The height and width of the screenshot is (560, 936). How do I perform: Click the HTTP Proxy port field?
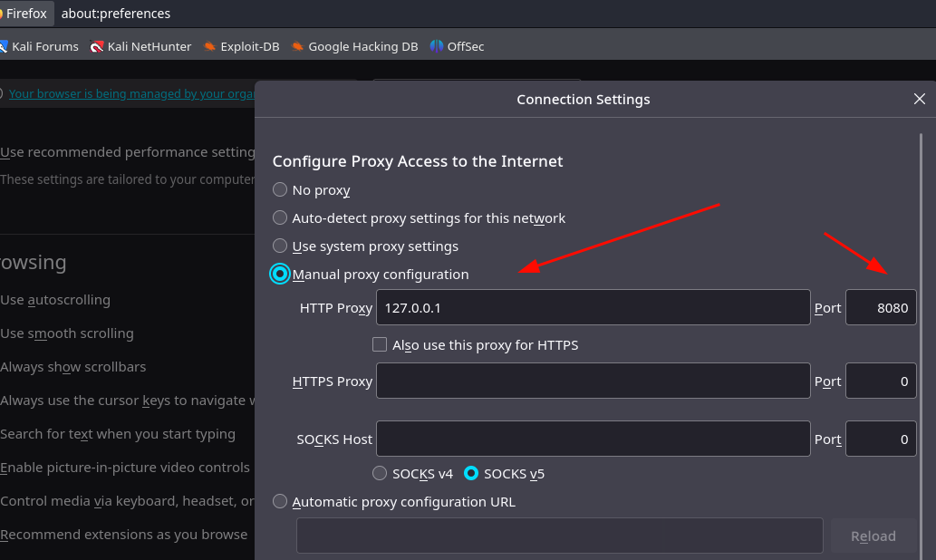[881, 307]
